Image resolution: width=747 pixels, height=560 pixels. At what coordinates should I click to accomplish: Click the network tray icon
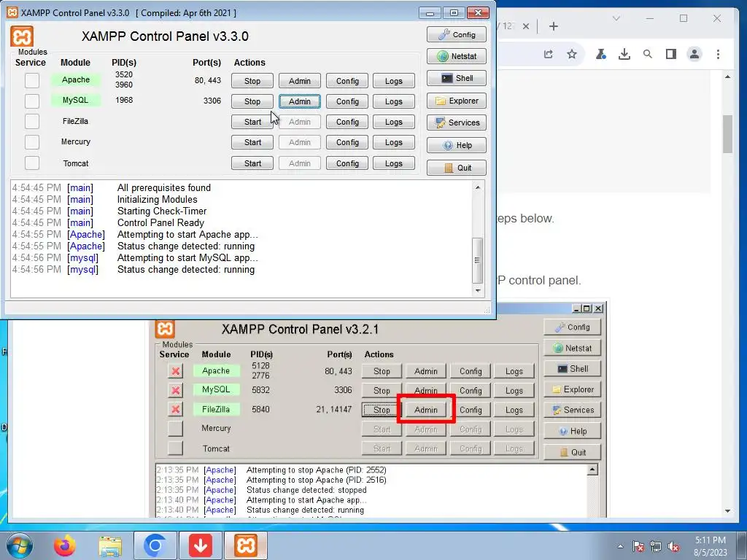[656, 547]
